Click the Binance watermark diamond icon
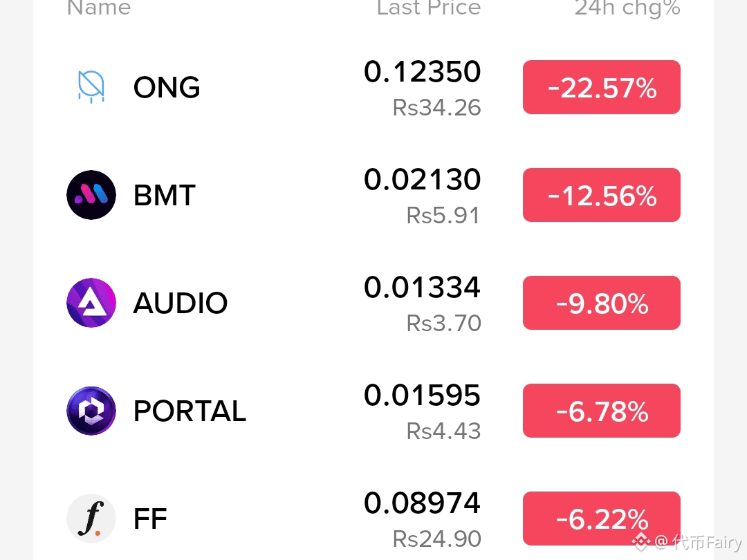Screen dimensions: 747x560 pos(640,541)
